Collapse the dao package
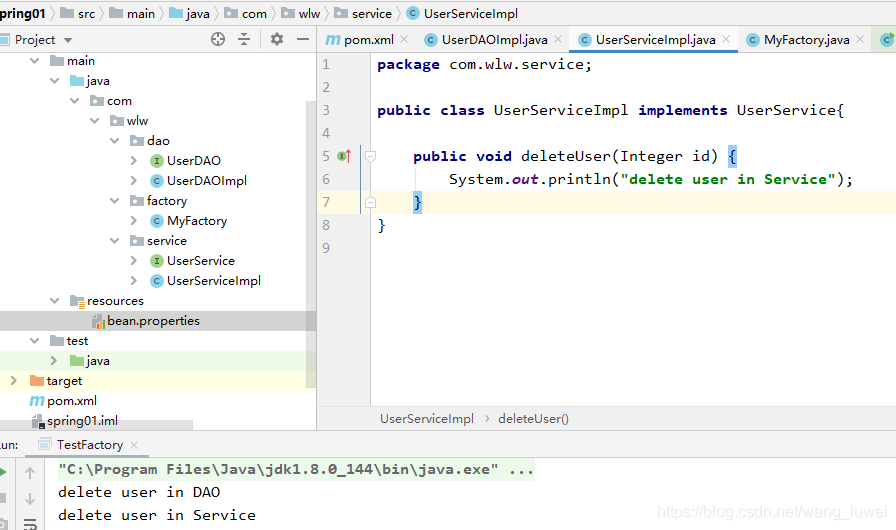This screenshot has height=530, width=896. pyautogui.click(x=115, y=140)
